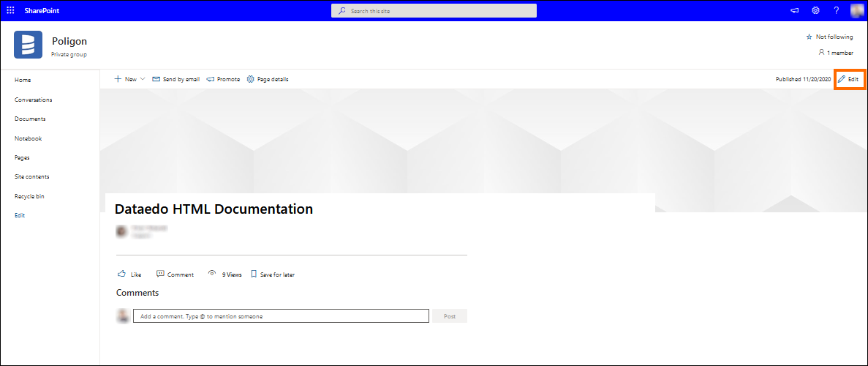Click the help question mark icon
The width and height of the screenshot is (868, 366).
(x=836, y=10)
